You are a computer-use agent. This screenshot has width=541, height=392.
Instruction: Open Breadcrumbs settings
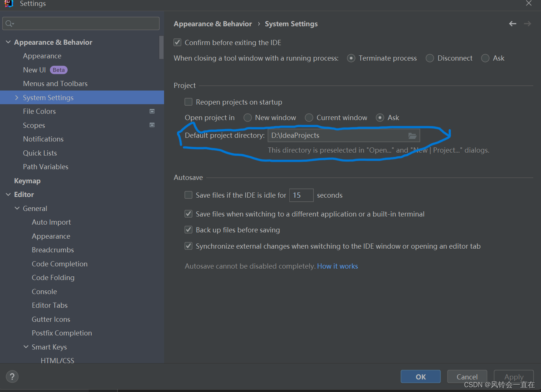(x=53, y=250)
